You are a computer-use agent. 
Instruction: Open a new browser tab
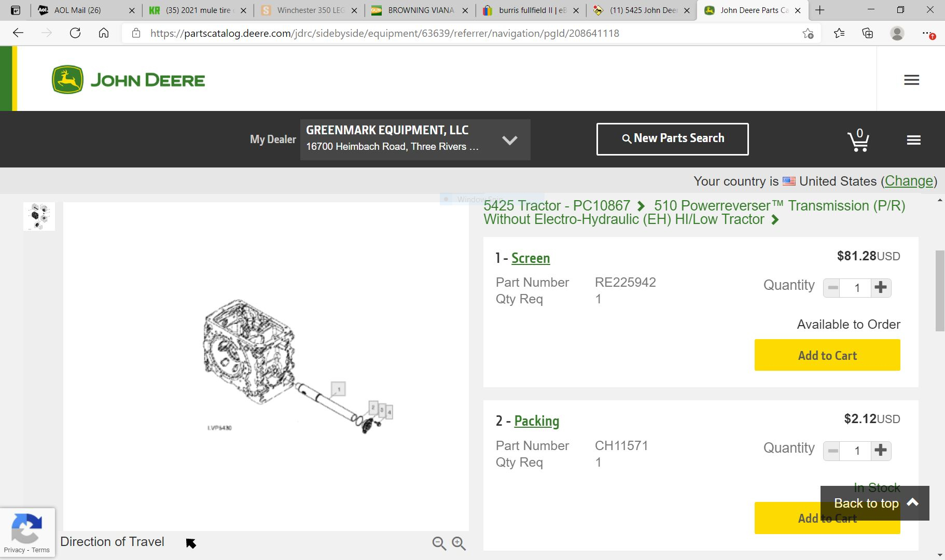coord(820,10)
